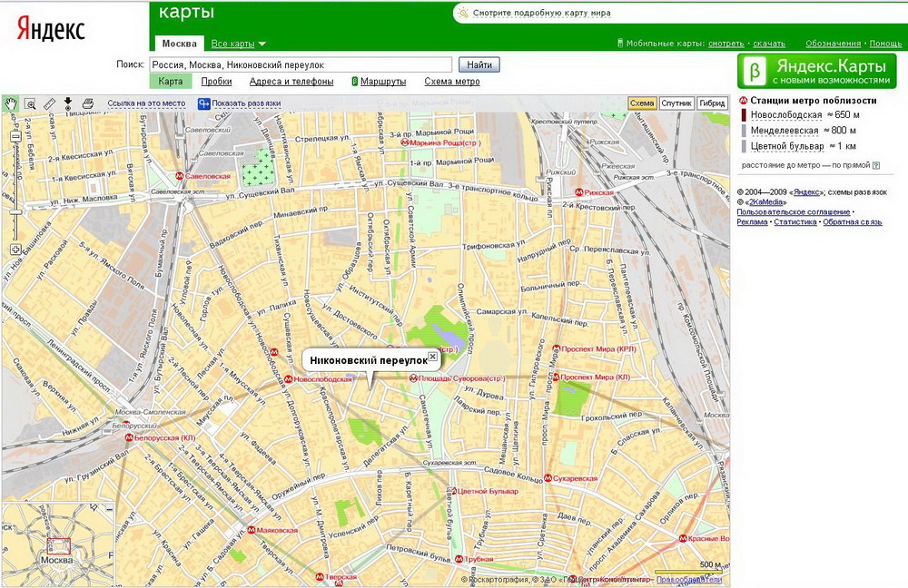
Task: Select the hand pan tool
Action: pyautogui.click(x=12, y=103)
